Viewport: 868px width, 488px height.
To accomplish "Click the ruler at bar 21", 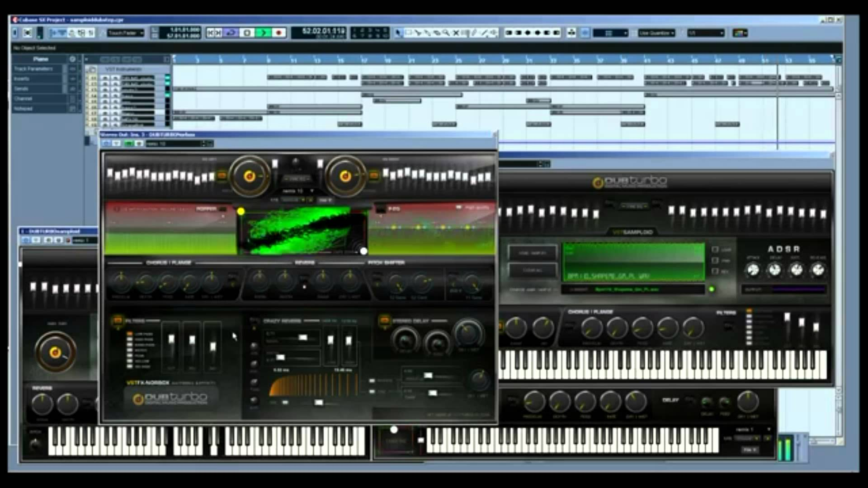I will [411, 60].
